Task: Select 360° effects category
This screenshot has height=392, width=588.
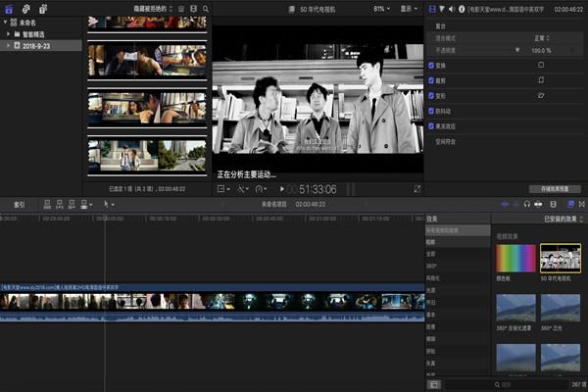Action: pos(431,266)
